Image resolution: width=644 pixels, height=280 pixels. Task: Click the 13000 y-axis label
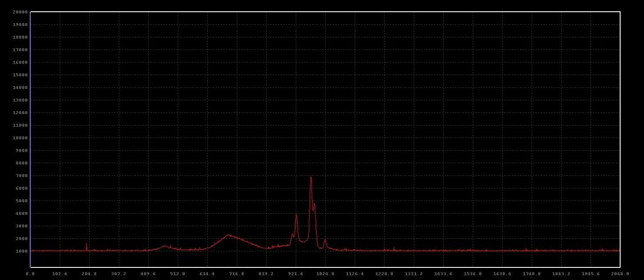pos(20,100)
